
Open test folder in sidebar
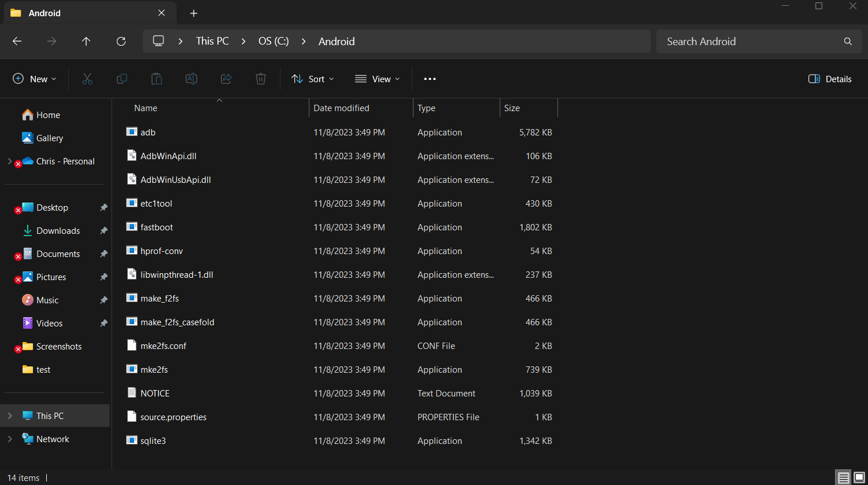click(43, 369)
